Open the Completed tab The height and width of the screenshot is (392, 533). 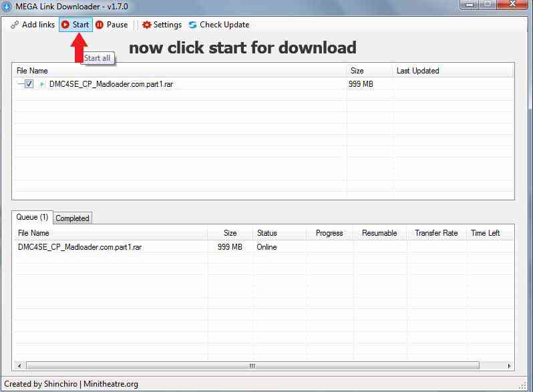tap(72, 218)
